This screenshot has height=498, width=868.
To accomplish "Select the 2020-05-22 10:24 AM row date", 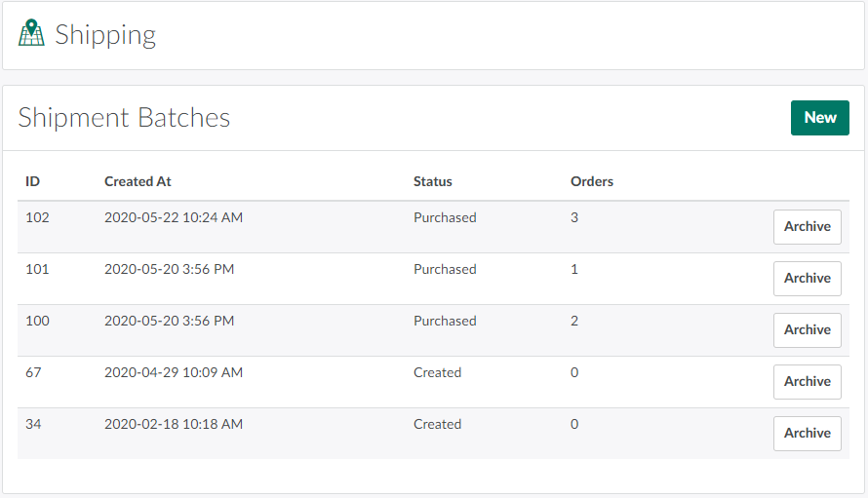I will pos(173,218).
